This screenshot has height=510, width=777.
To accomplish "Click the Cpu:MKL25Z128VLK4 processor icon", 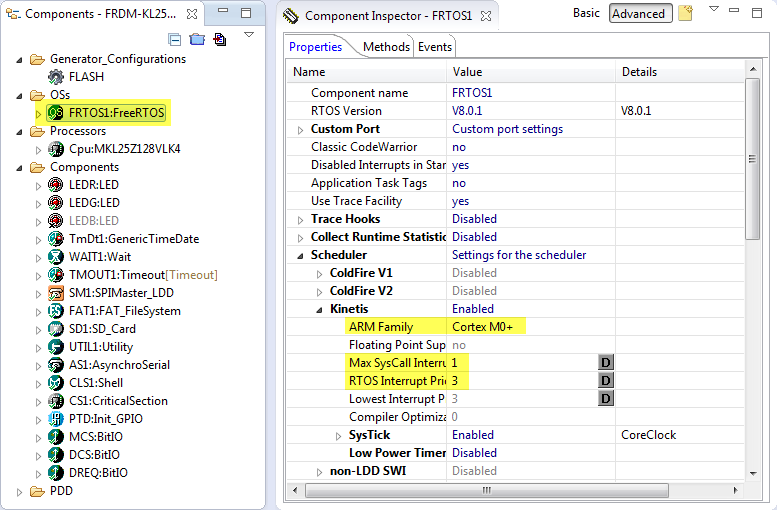I will point(56,149).
